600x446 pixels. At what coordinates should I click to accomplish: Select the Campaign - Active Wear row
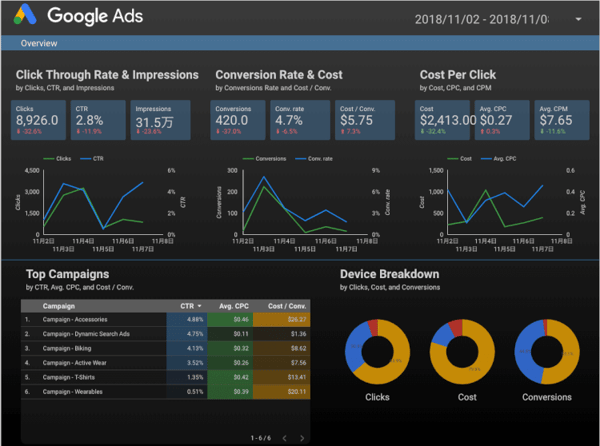click(165, 363)
